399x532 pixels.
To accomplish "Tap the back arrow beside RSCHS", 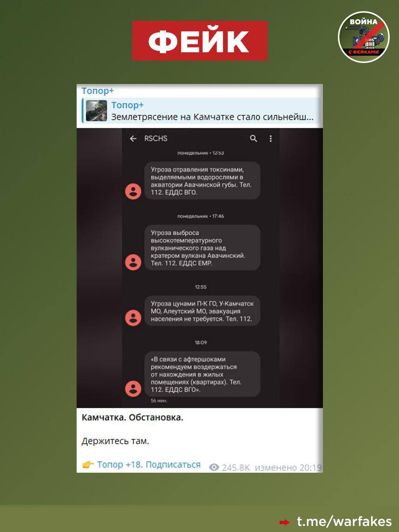I will click(133, 139).
